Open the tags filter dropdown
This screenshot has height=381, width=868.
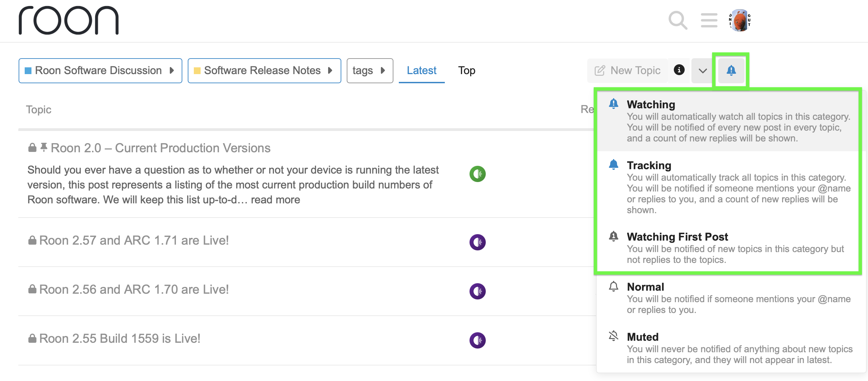coord(369,70)
